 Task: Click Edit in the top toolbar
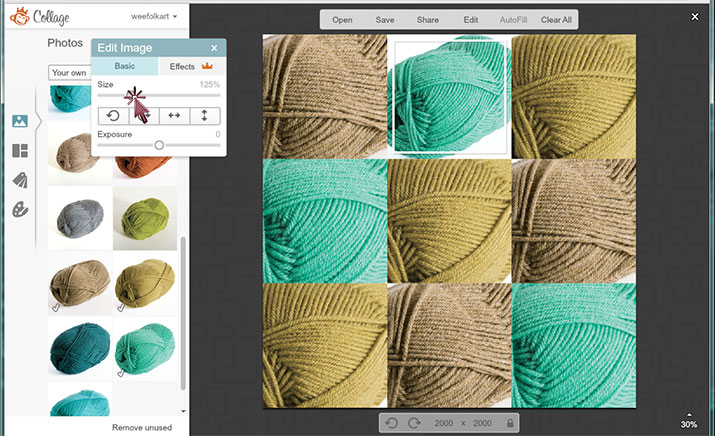pos(471,20)
